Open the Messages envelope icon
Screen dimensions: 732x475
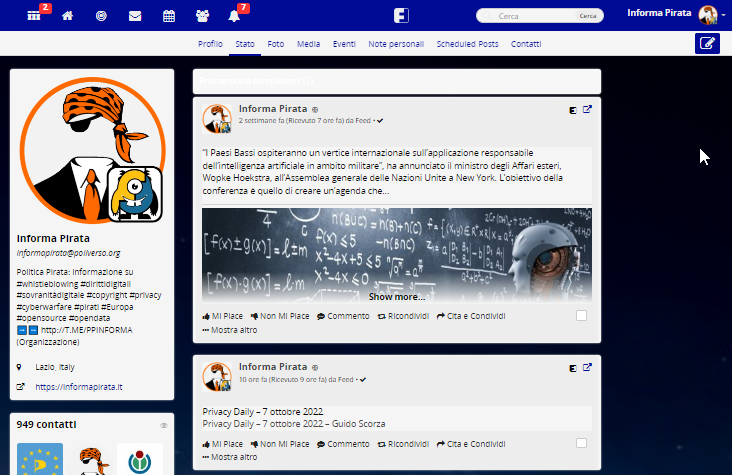[x=135, y=16]
